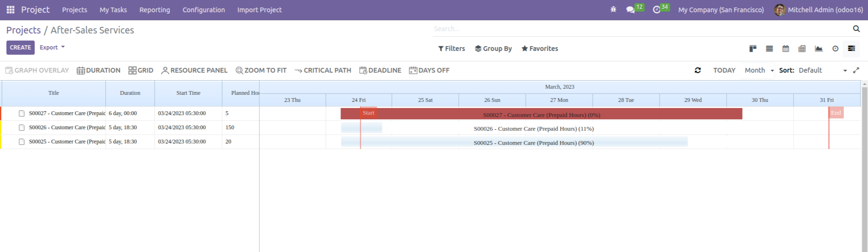868x252 pixels.
Task: Check the S00026 task checkbox
Action: pos(22,128)
